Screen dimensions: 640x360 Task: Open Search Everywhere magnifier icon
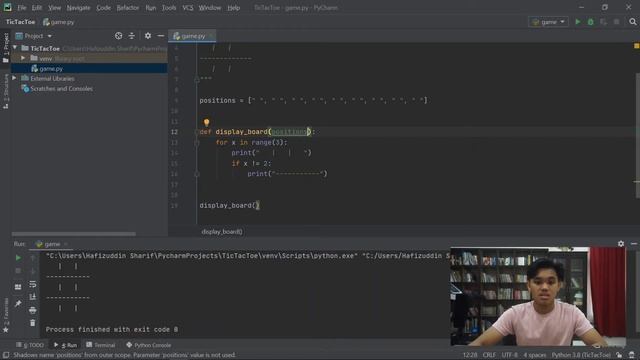633,22
